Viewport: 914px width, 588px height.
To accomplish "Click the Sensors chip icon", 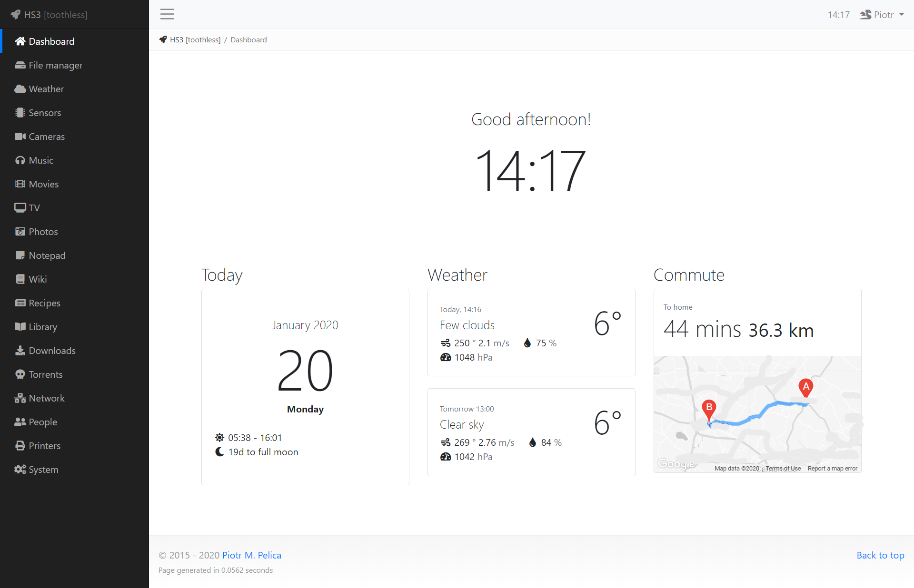I will [x=20, y=113].
